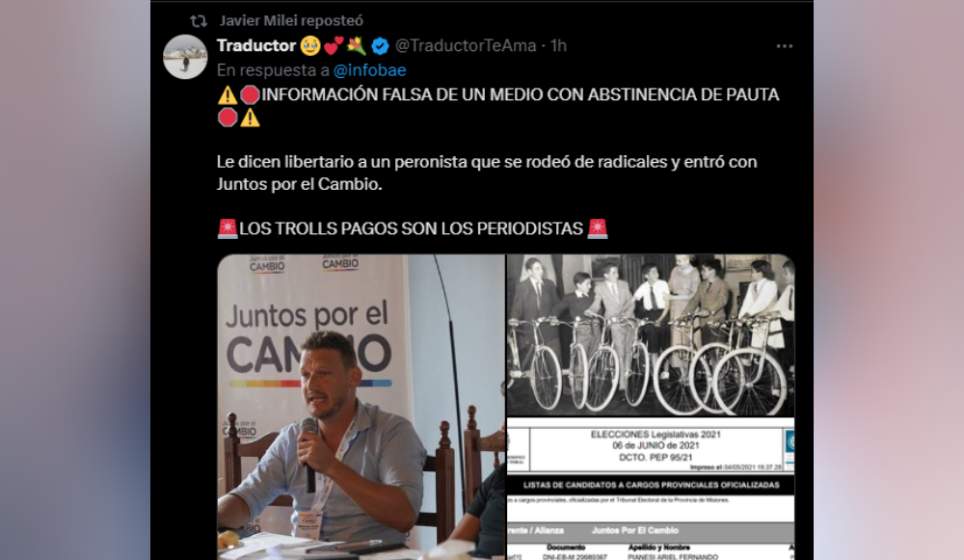Open the three-dot more options menu
The height and width of the screenshot is (560, 964).
784,46
